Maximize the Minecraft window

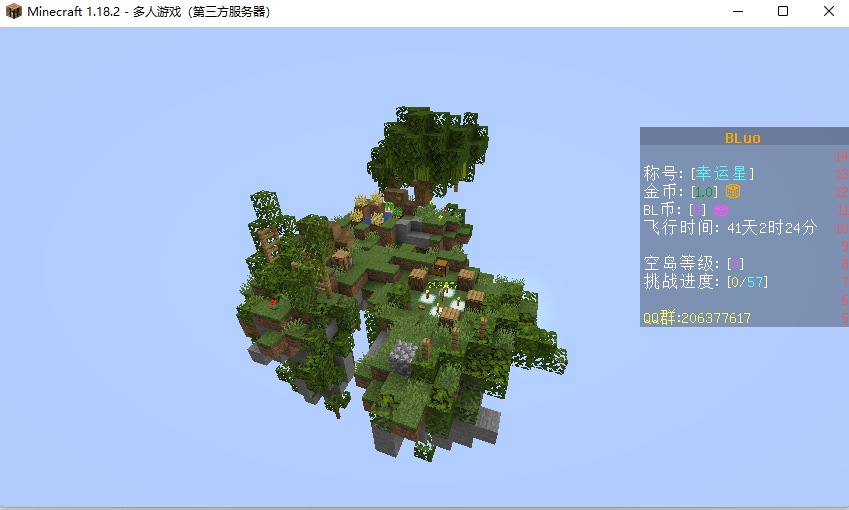(783, 11)
